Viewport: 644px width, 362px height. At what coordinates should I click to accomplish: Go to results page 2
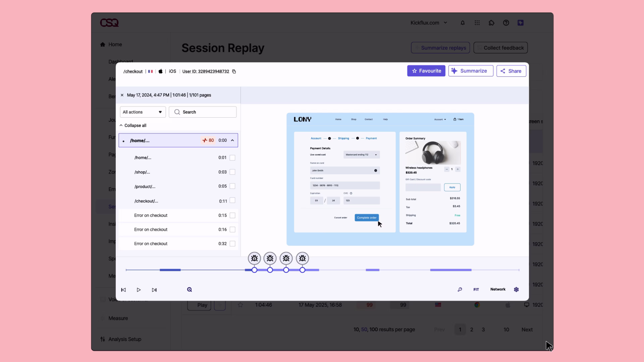click(x=471, y=329)
